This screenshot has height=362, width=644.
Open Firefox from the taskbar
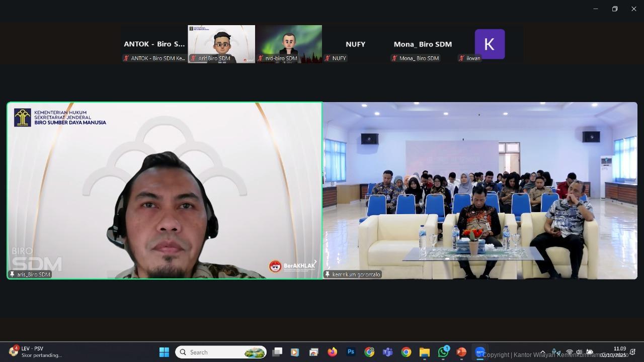pos(332,352)
